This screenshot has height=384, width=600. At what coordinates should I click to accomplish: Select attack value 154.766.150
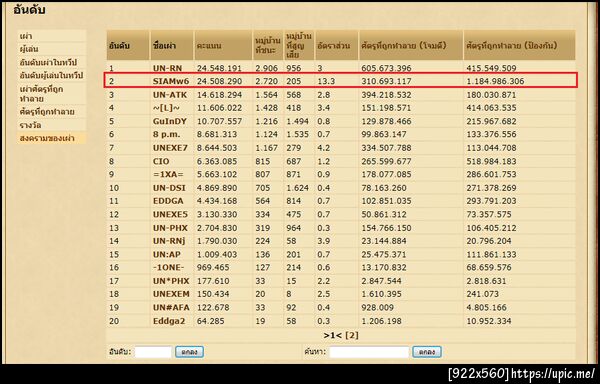point(386,228)
